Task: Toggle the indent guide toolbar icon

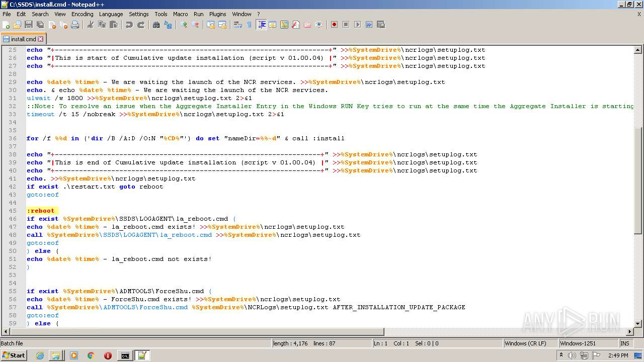Action: pos(261,25)
